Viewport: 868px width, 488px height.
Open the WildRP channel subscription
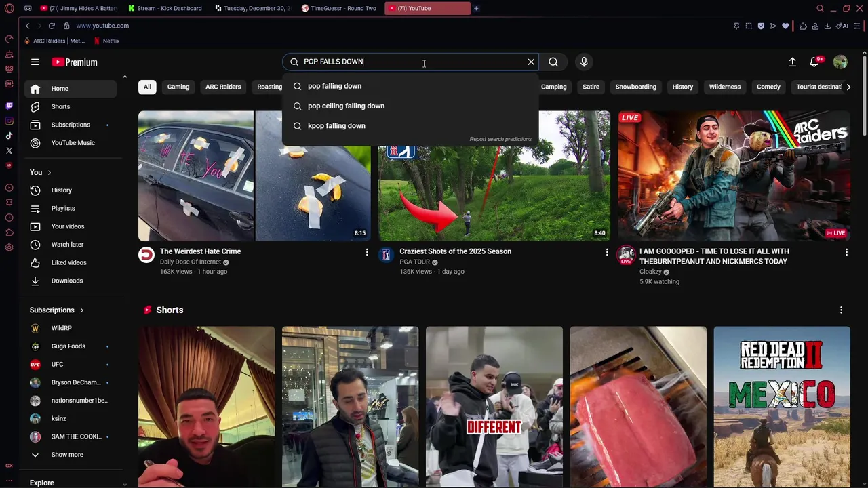click(x=71, y=328)
